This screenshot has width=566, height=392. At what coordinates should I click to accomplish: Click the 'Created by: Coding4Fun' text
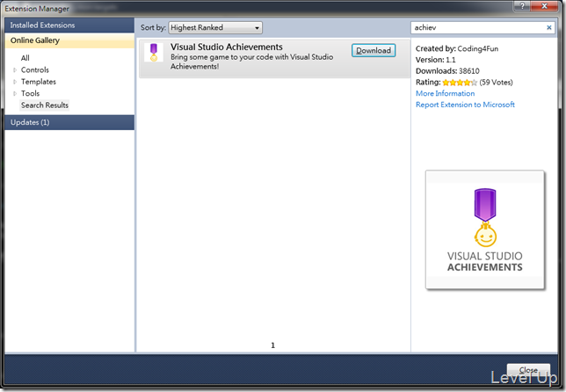click(457, 48)
